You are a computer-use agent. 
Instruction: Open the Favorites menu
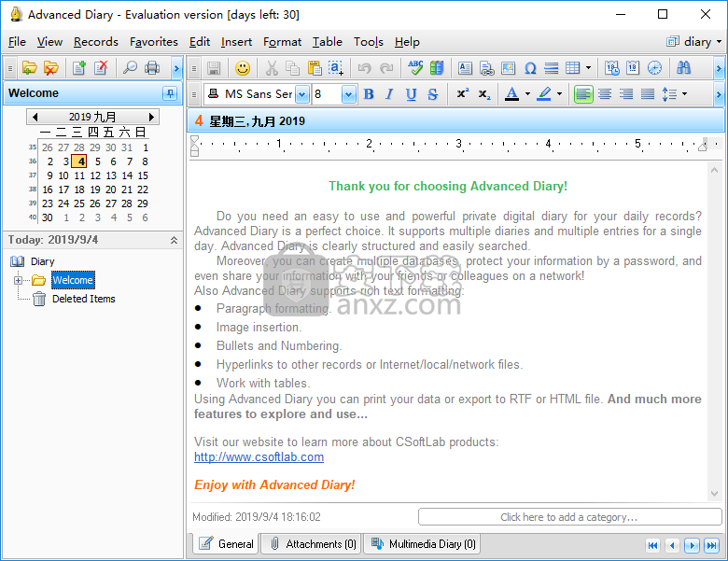(x=154, y=42)
